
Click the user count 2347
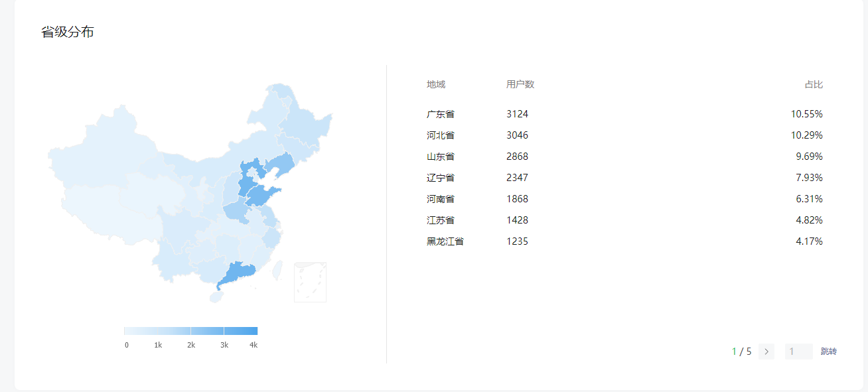click(518, 178)
